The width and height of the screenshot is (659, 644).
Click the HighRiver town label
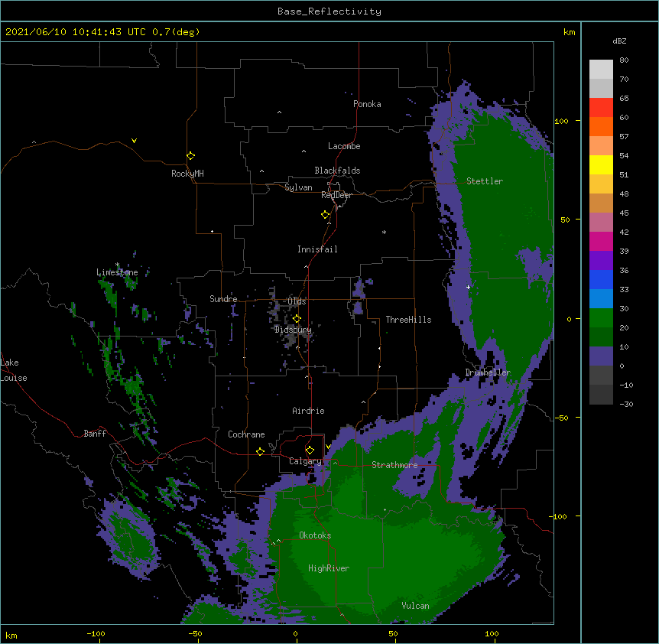(x=329, y=568)
